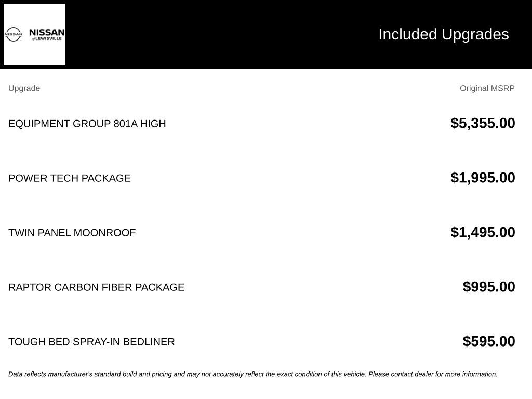Click the Nissan circular logo icon
The width and height of the screenshot is (532, 399).
pos(13,35)
